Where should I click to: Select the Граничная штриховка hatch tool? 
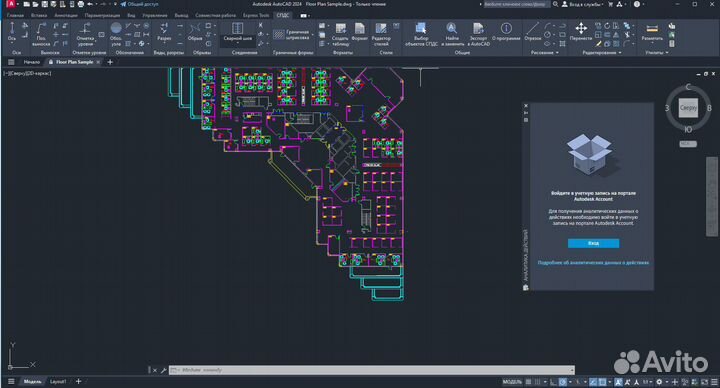pyautogui.click(x=292, y=34)
